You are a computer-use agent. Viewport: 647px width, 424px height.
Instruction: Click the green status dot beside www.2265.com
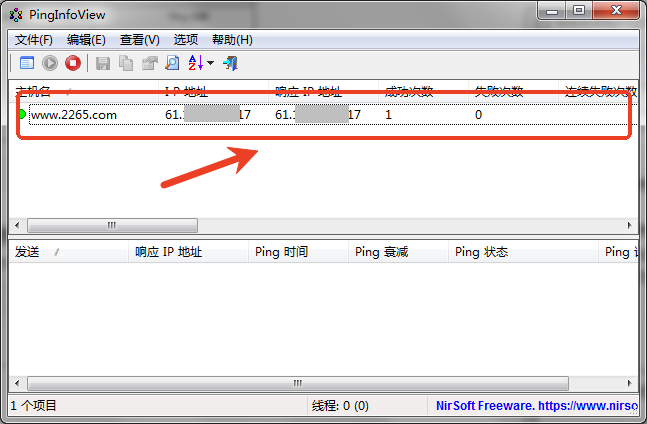[x=22, y=114]
